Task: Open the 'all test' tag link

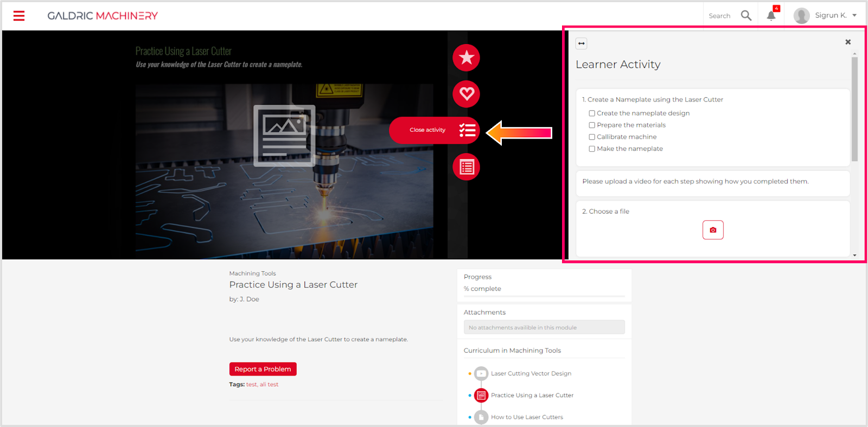Action: coord(269,385)
